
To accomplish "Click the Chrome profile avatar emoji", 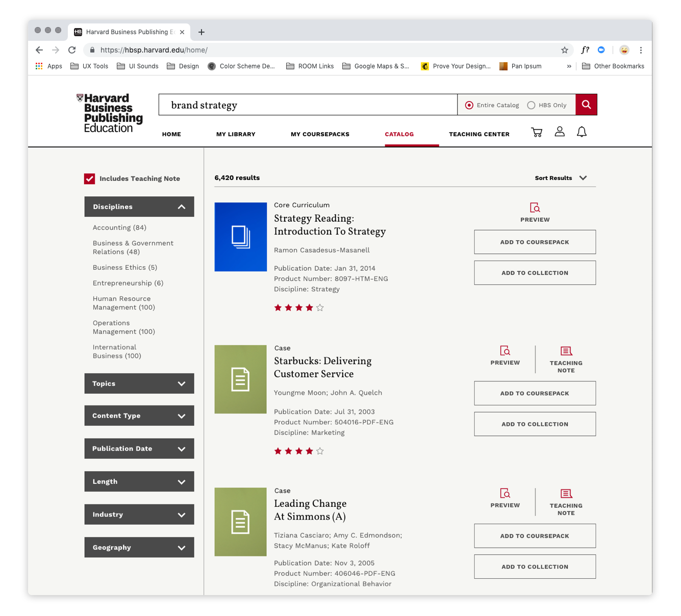I will [x=624, y=50].
